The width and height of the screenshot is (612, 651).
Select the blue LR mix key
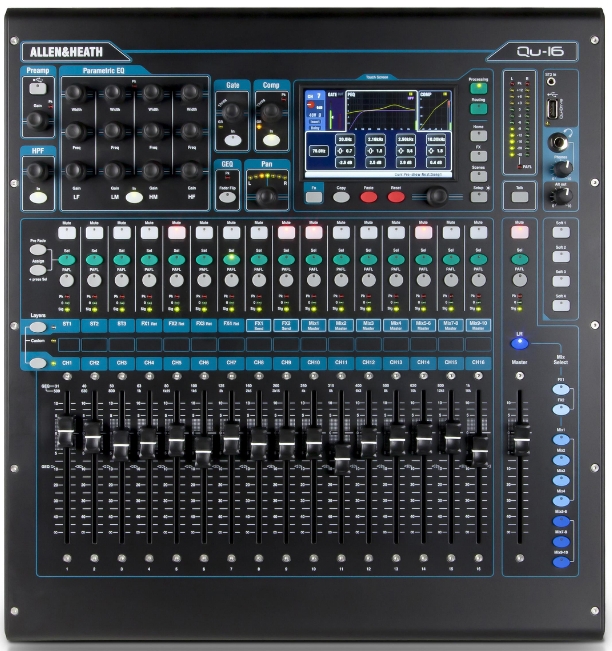(519, 343)
